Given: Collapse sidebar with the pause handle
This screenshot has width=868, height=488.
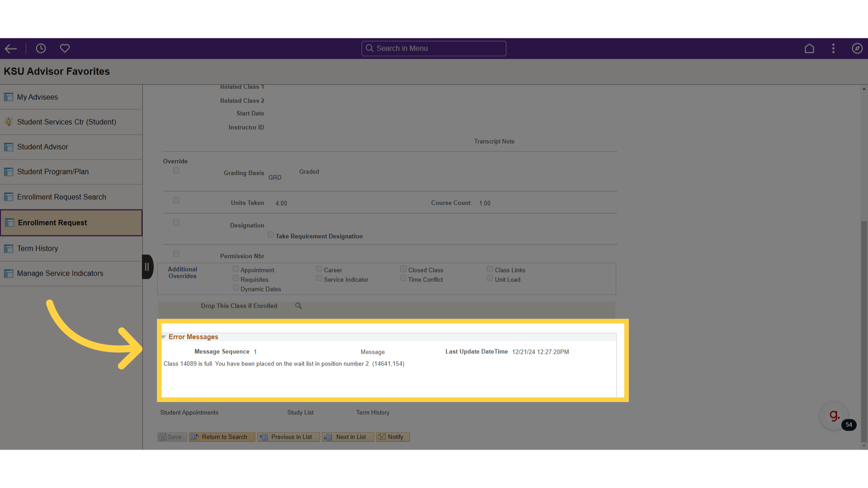Looking at the screenshot, I should (147, 267).
